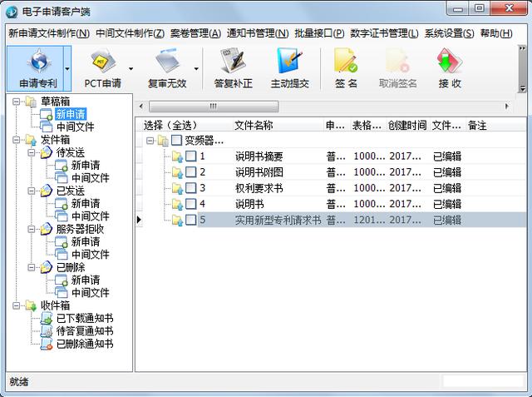Click the 已下载通知书 icon

pos(47,318)
